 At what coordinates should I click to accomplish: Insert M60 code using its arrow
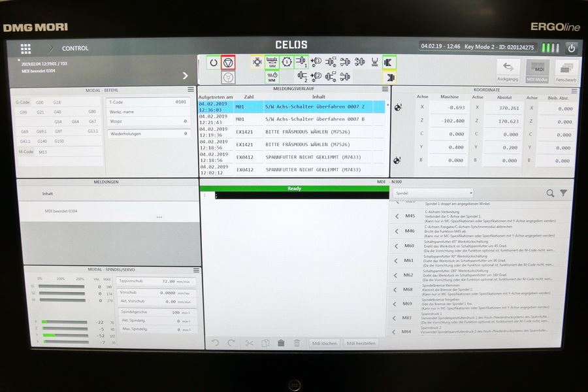396,246
